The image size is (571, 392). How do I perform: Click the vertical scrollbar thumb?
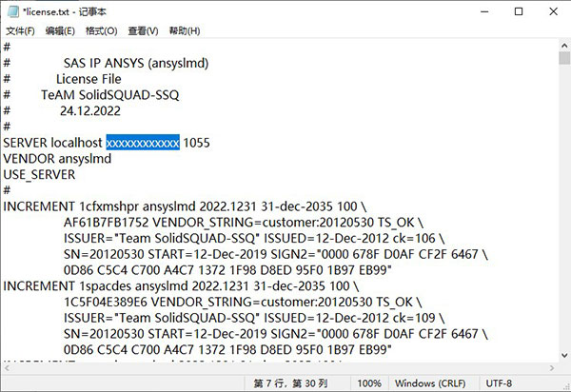click(x=564, y=58)
